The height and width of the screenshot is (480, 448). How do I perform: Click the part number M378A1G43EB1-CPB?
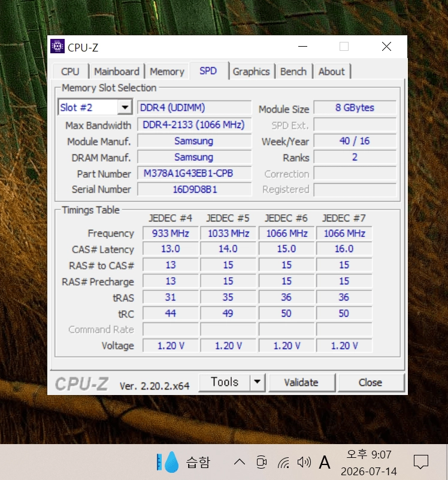(194, 173)
